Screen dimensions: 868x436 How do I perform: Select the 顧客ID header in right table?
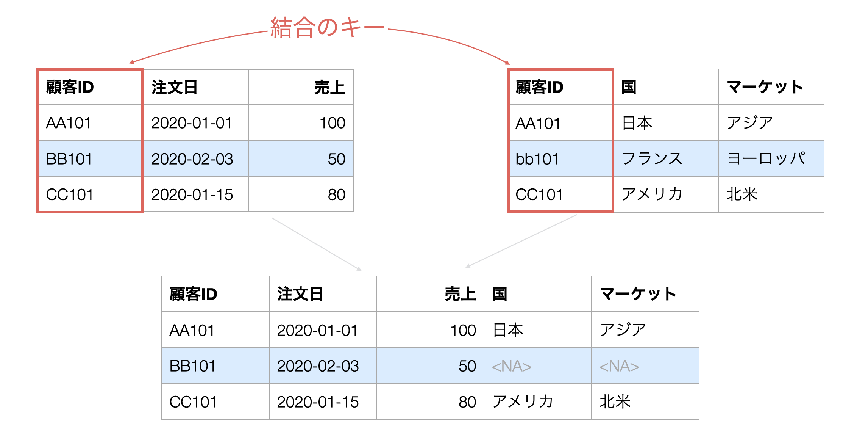click(561, 87)
